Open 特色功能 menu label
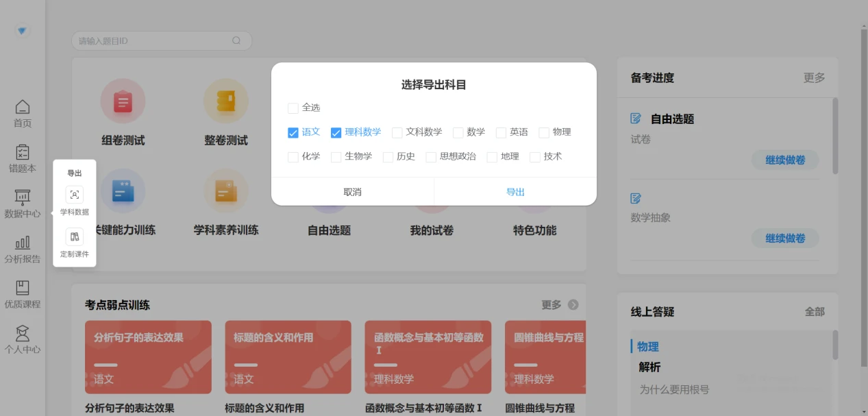The width and height of the screenshot is (868, 416). (x=534, y=231)
